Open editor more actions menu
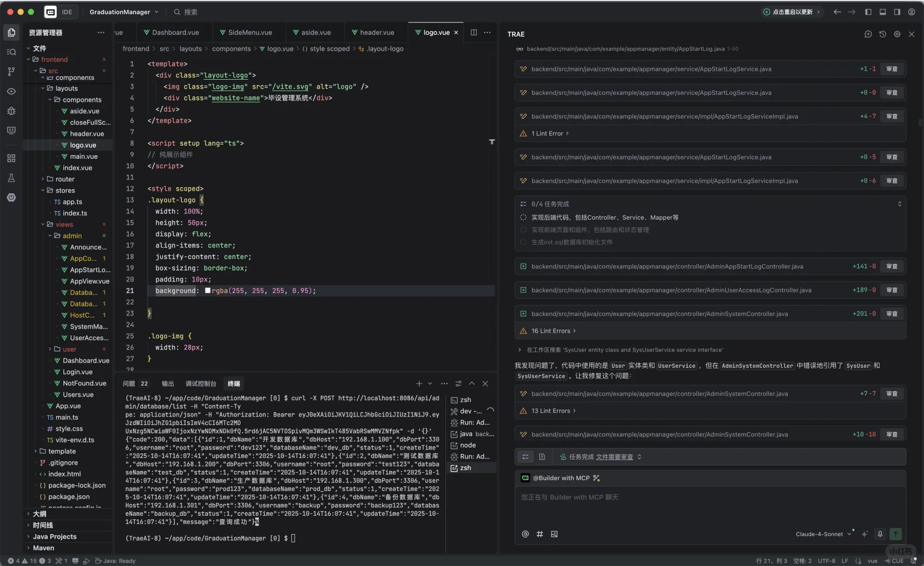This screenshot has width=924, height=566. pyautogui.click(x=487, y=32)
